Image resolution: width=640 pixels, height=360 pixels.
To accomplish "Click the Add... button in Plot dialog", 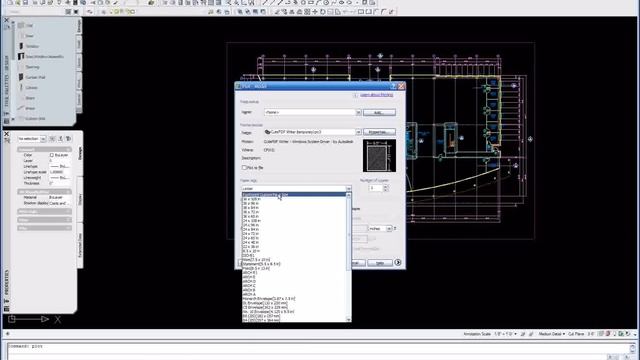I will coord(379,112).
